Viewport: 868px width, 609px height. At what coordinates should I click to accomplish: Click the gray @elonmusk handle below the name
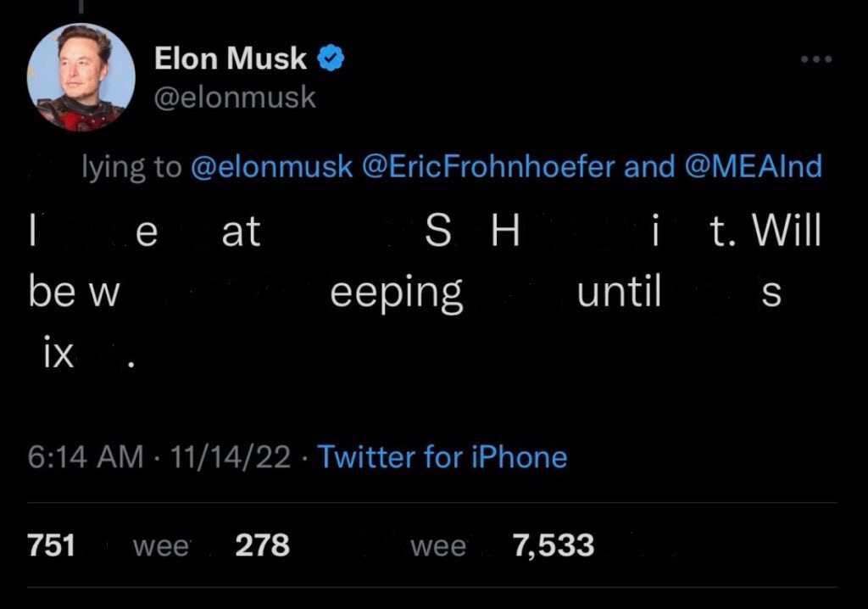tap(235, 98)
